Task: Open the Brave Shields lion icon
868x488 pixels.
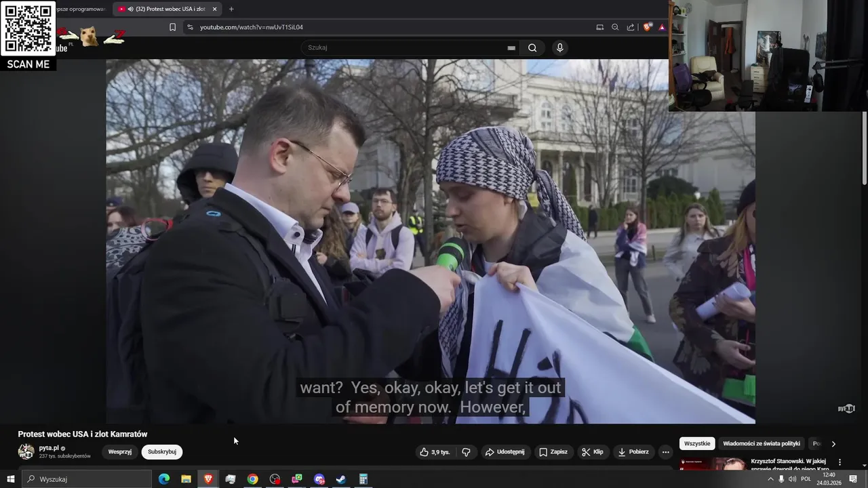Action: 648,27
